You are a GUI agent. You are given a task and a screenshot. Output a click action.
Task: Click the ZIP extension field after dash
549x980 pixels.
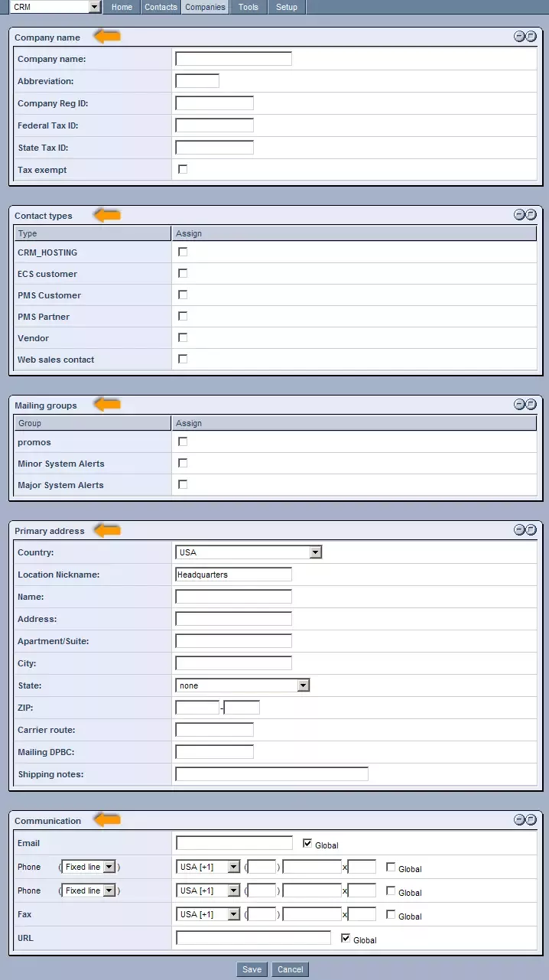(x=242, y=708)
